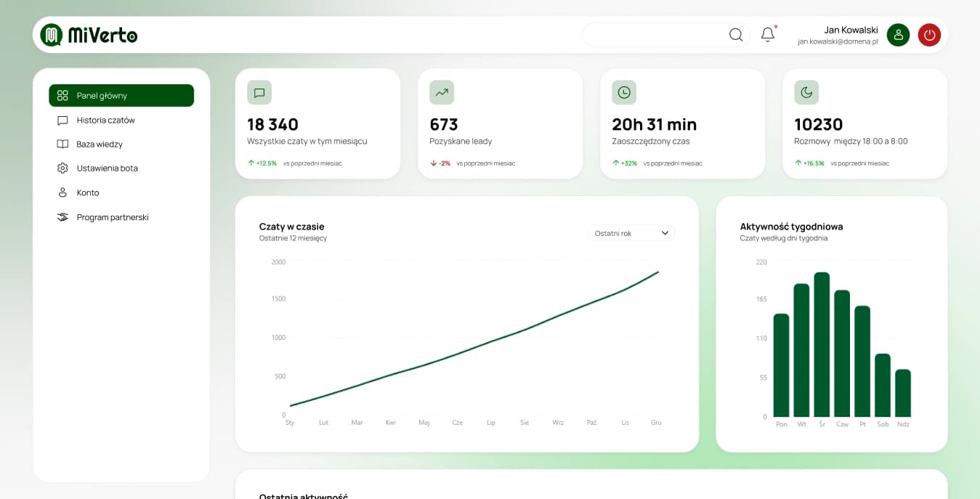Image resolution: width=980 pixels, height=499 pixels.
Task: Click the chat bubble icon on 18 340 card
Action: coord(259,92)
